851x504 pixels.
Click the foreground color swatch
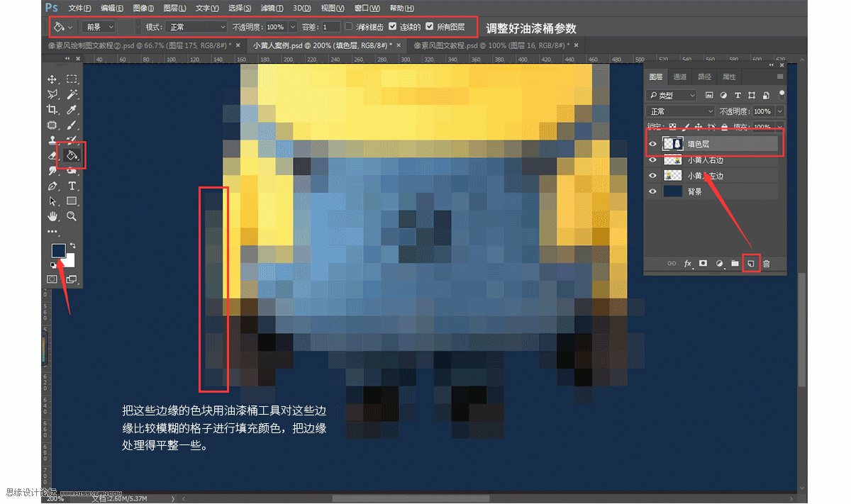[x=58, y=251]
